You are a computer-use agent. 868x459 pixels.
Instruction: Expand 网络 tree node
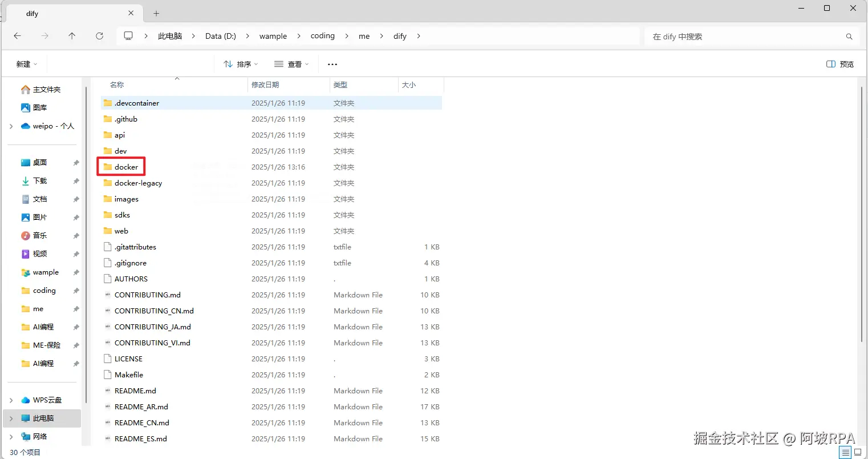[x=11, y=437]
